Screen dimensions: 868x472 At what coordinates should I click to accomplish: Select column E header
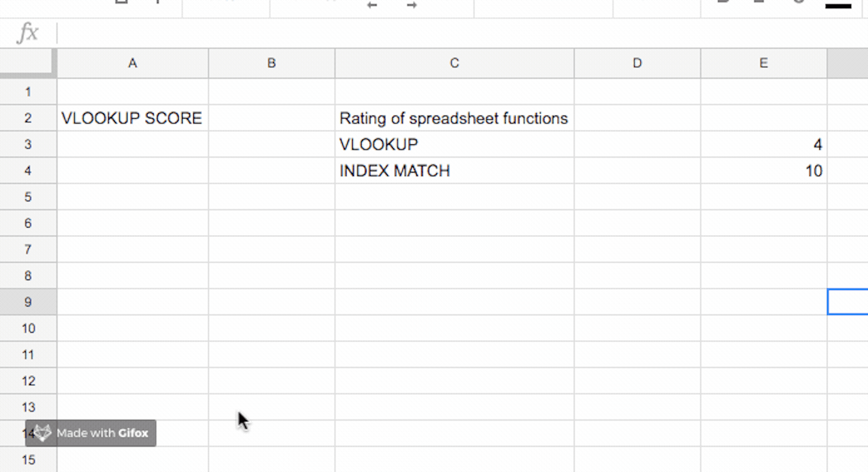tap(764, 63)
